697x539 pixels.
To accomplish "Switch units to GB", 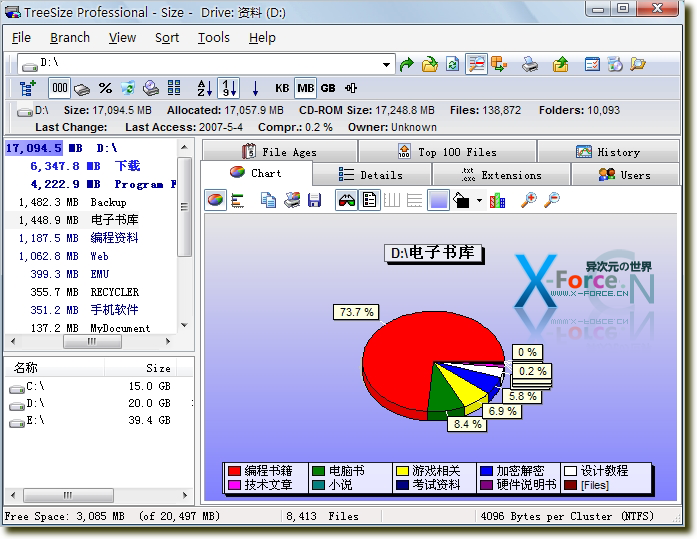I will pos(328,88).
